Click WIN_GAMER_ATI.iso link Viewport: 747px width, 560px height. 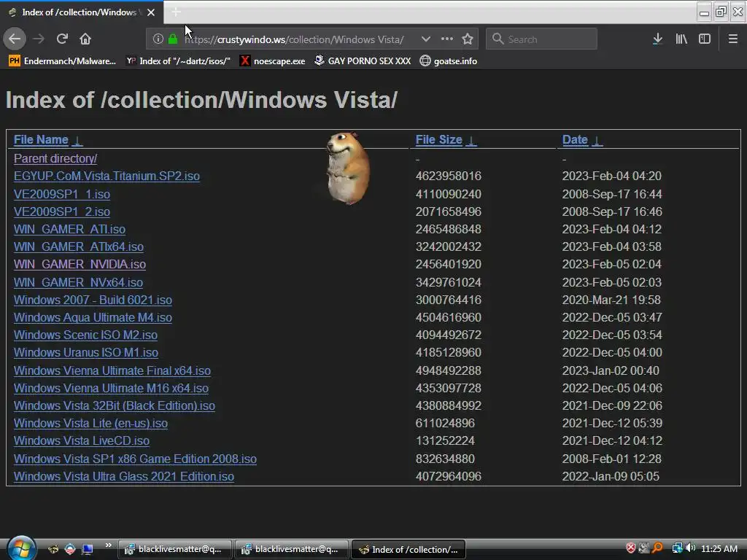click(x=69, y=230)
